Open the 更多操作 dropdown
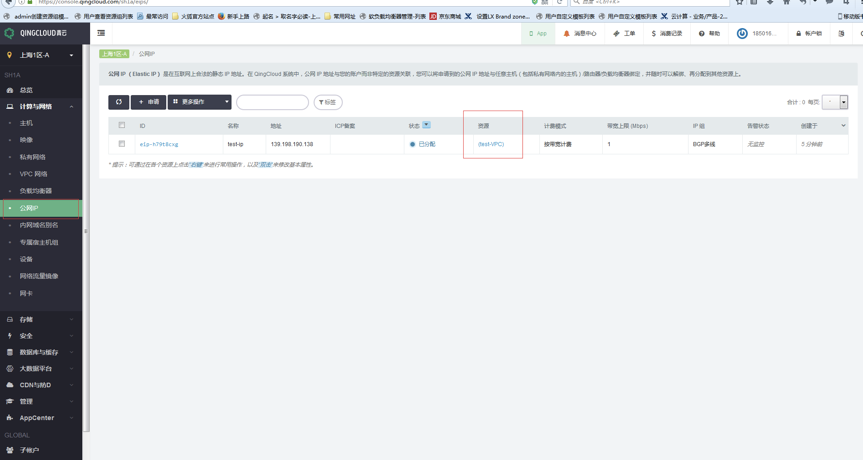This screenshot has width=863, height=460. (x=200, y=102)
